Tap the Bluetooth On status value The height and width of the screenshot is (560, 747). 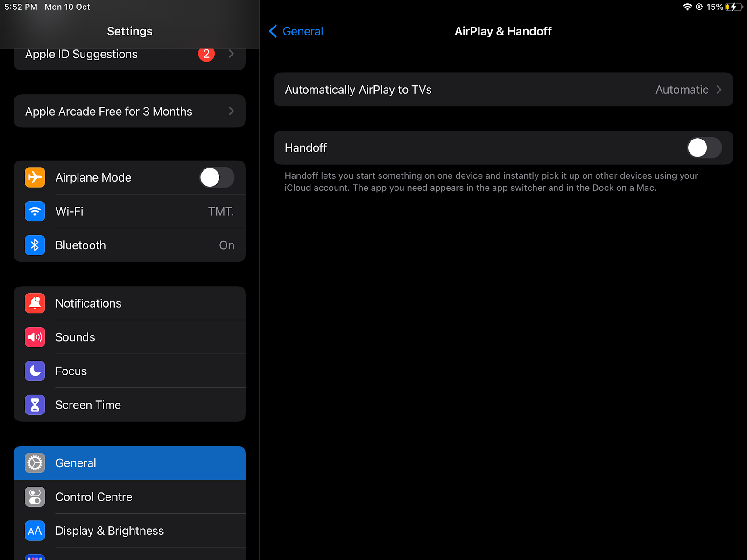click(x=227, y=245)
